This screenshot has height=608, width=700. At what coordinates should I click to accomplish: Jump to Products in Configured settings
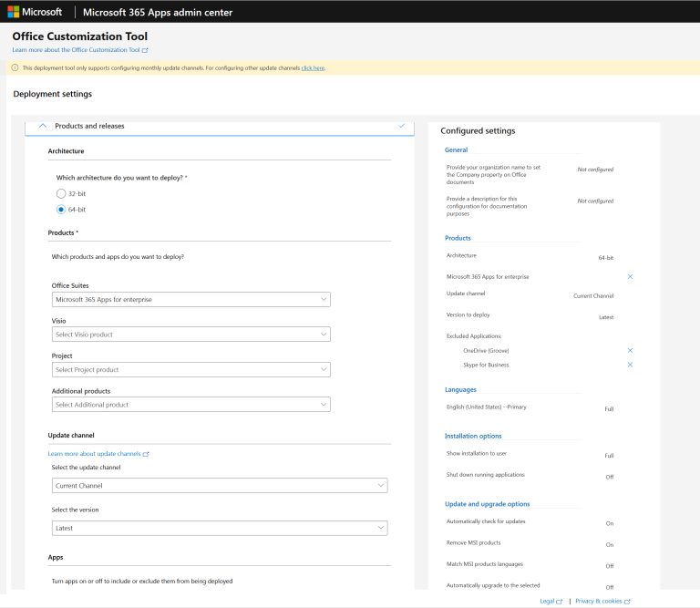click(x=458, y=238)
